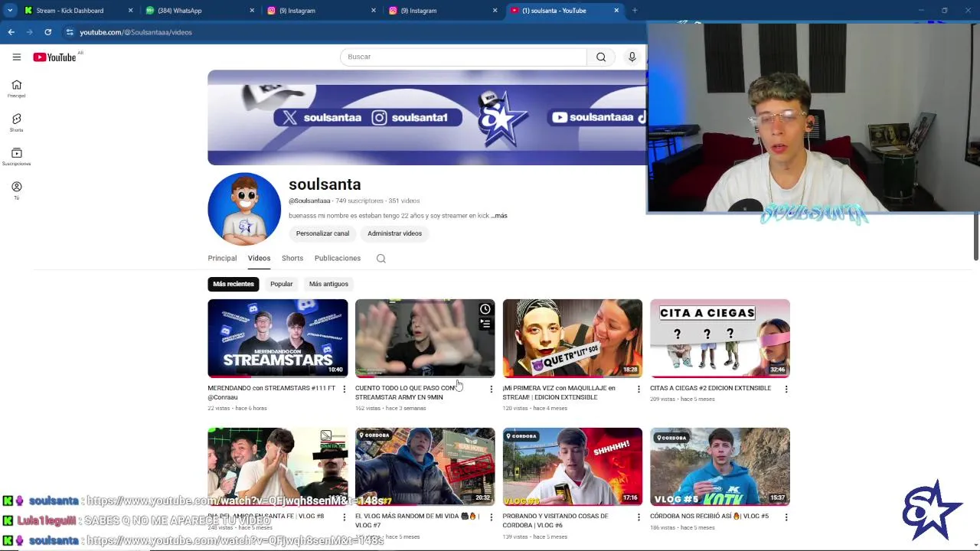Screen dimensions: 980x551
Task: Activate voice search microphone
Action: (x=632, y=57)
